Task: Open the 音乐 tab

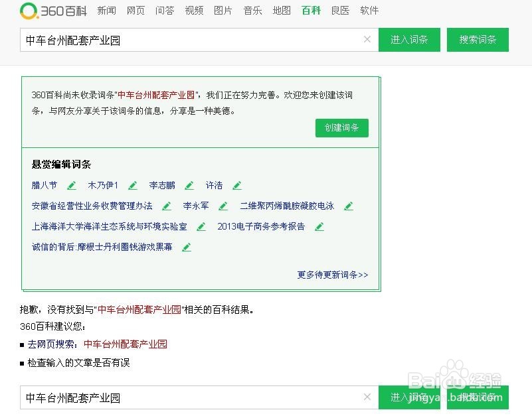Action: (252, 11)
